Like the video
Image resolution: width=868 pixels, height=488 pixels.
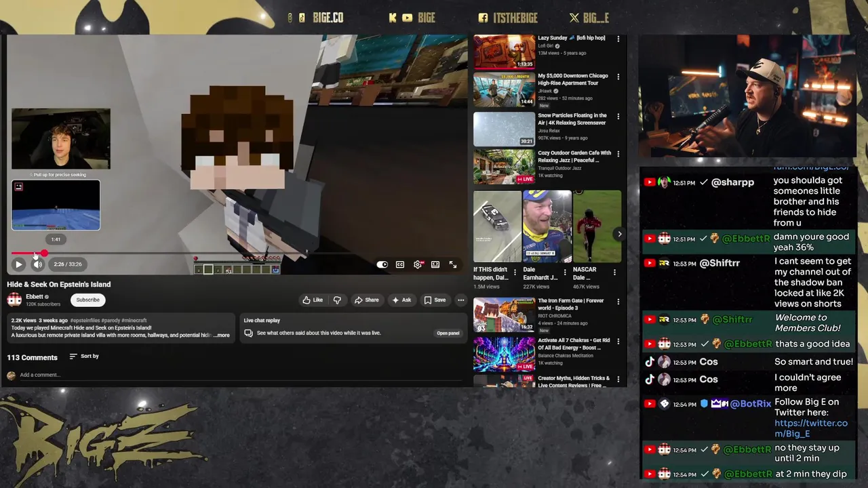coord(313,300)
